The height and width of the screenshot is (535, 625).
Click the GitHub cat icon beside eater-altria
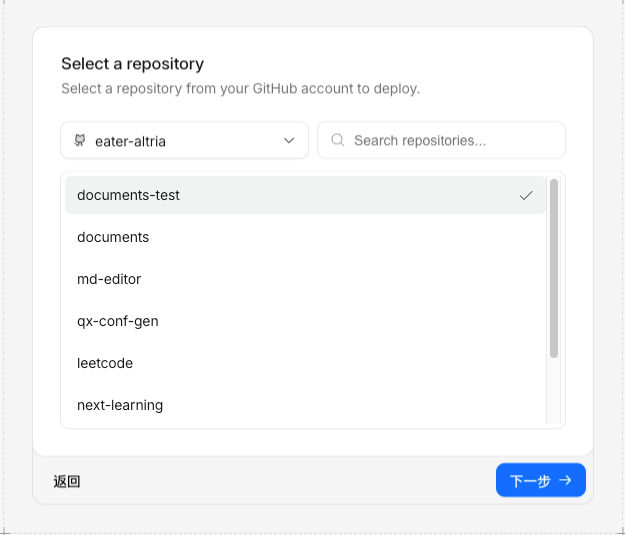[80, 141]
